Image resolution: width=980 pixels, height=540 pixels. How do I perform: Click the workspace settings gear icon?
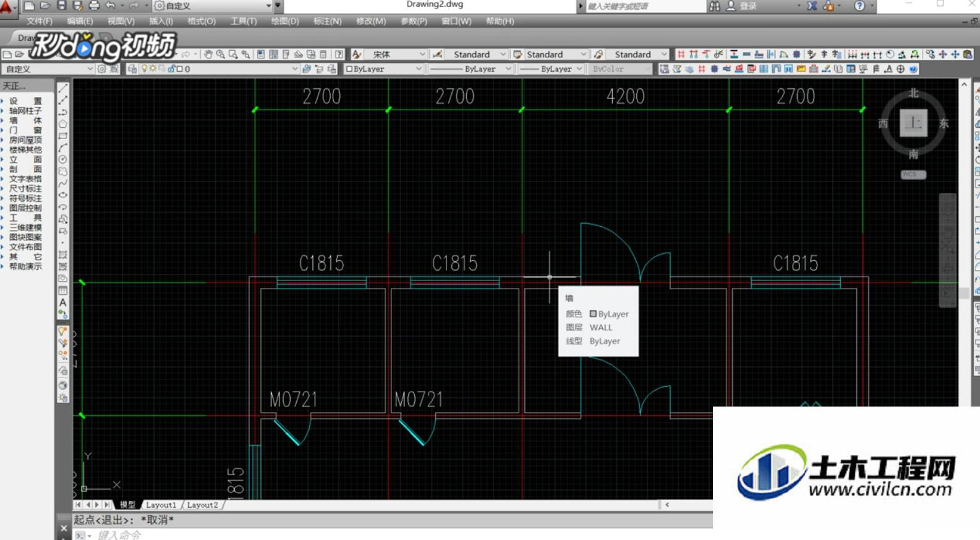(x=102, y=69)
